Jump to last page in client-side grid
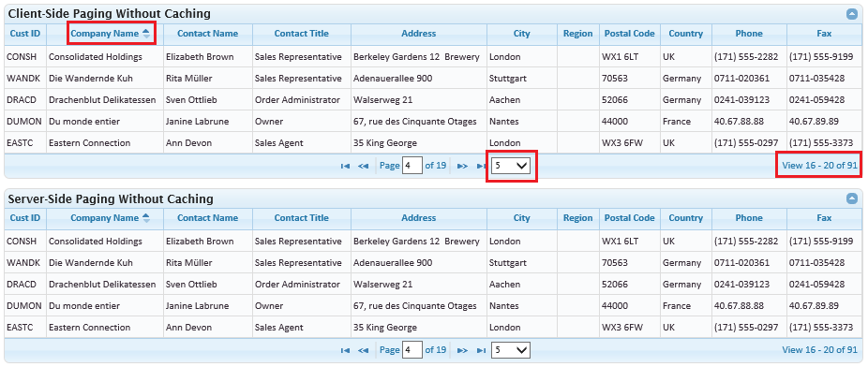 tap(481, 166)
